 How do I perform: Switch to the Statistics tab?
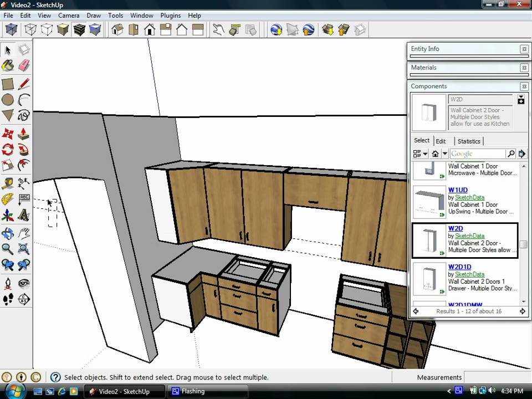pyautogui.click(x=469, y=141)
